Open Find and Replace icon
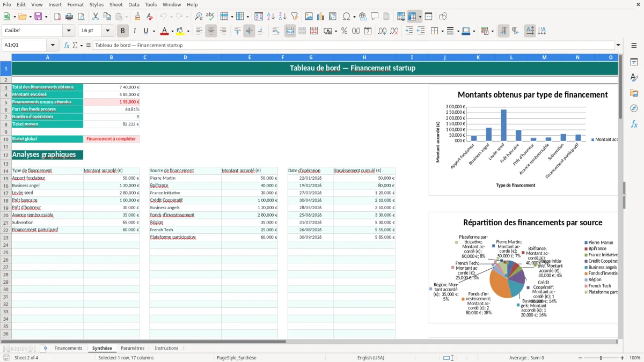The height and width of the screenshot is (362, 644). click(199, 17)
